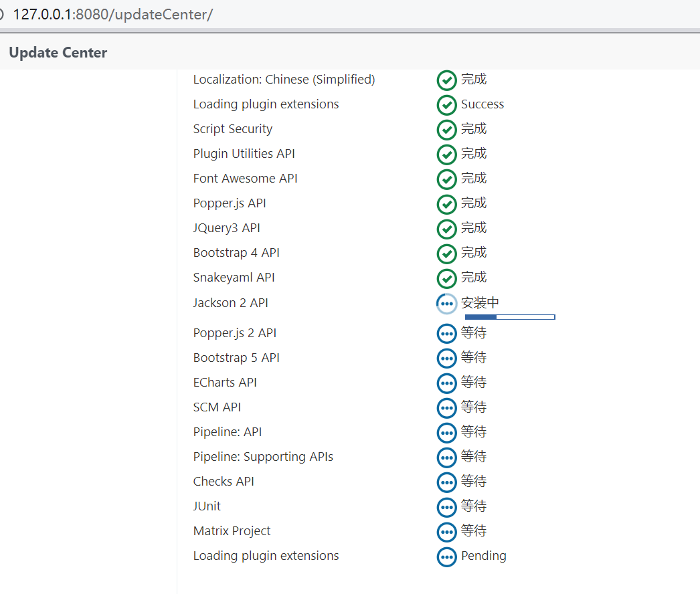
Task: Select the Bootstrap 5 API plugin name
Action: point(236,358)
